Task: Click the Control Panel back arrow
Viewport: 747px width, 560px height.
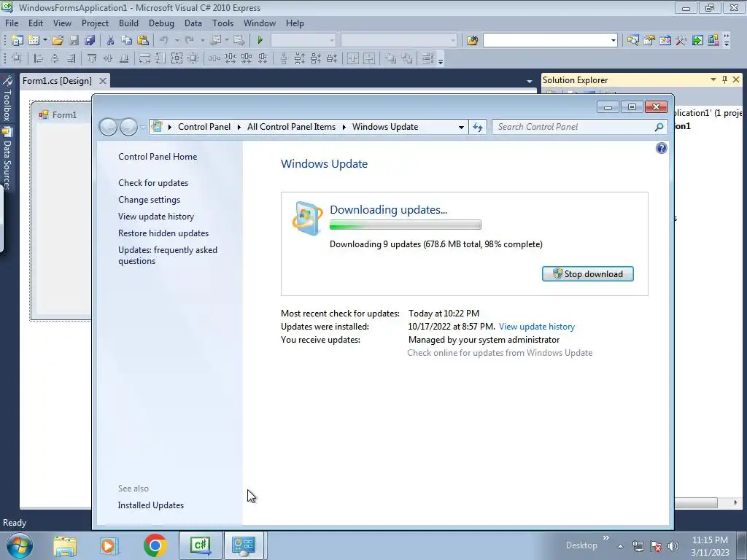Action: (108, 127)
